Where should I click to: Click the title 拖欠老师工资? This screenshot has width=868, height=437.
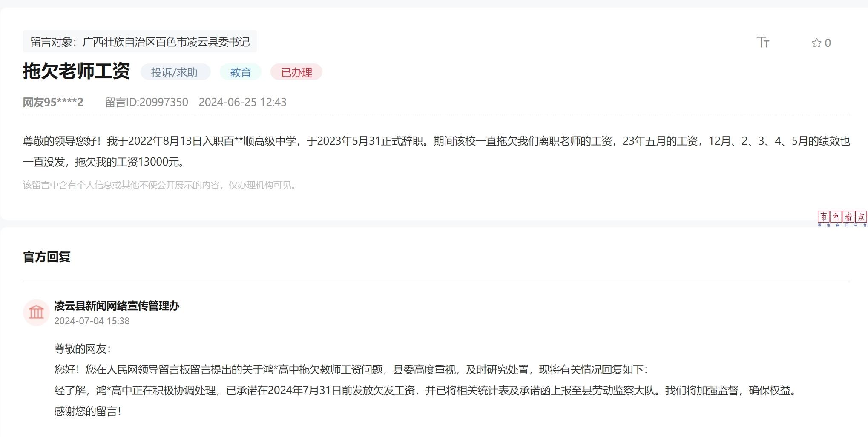[77, 71]
